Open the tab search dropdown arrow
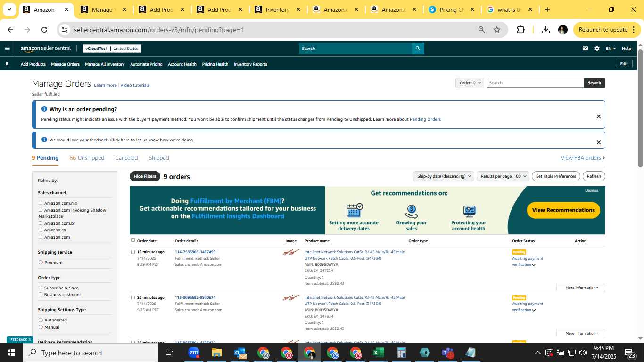Screen dimensions: 644x362 (9, 9)
